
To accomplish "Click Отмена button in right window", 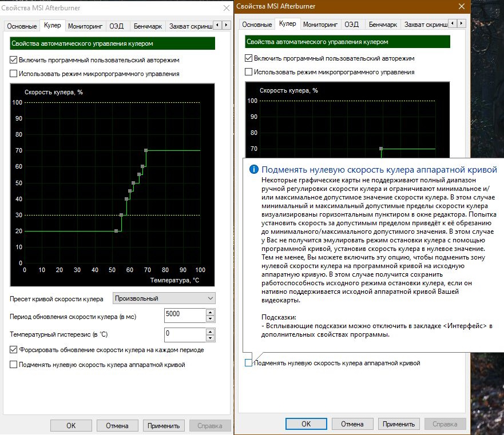I will (x=352, y=424).
